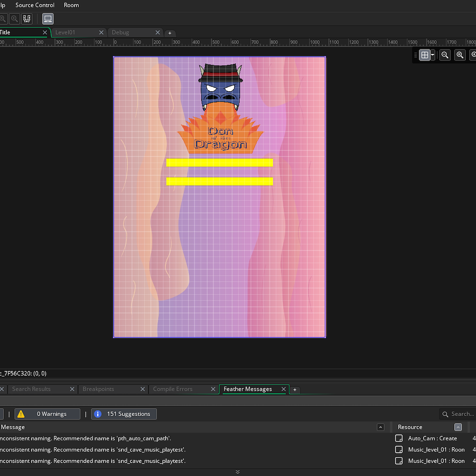Sort by the Message column arrow

click(x=380, y=427)
